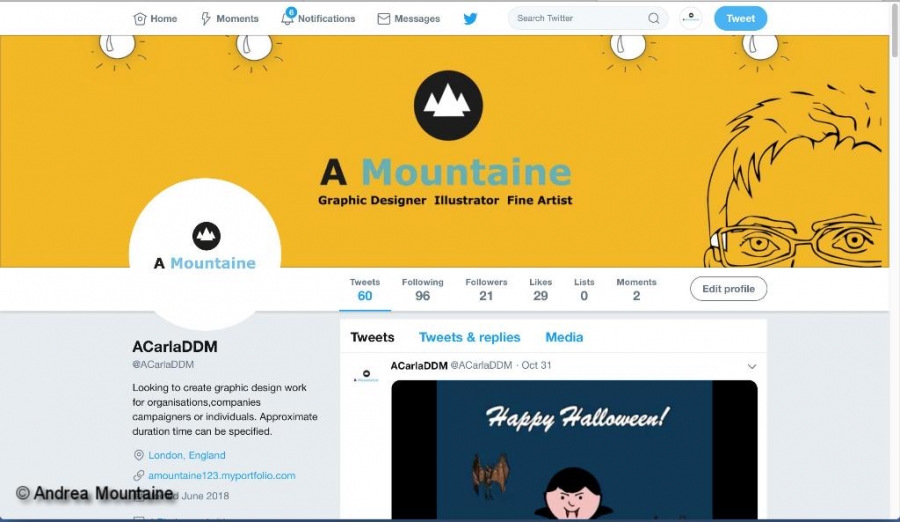Open Moments via lightning bolt icon

coord(205,19)
